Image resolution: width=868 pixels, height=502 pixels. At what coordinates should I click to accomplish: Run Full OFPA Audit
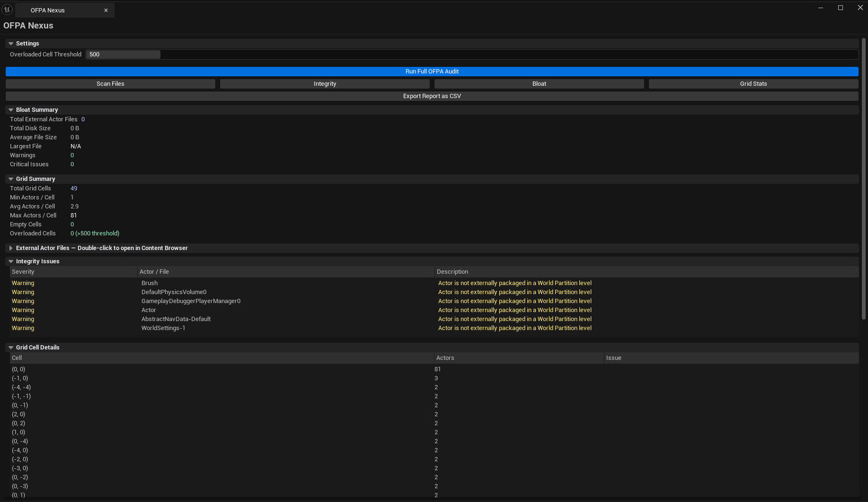pyautogui.click(x=432, y=72)
